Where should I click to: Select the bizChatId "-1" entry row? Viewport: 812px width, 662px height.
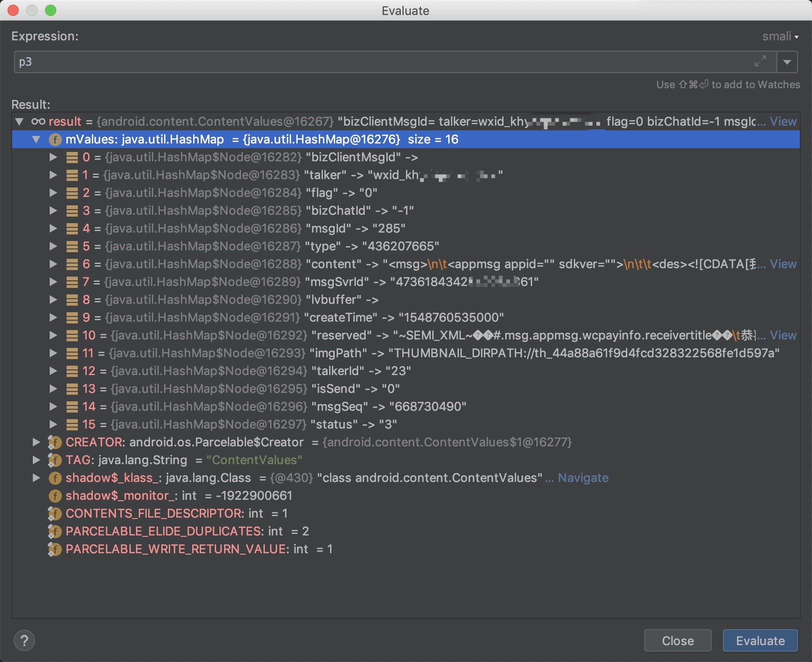[406, 211]
